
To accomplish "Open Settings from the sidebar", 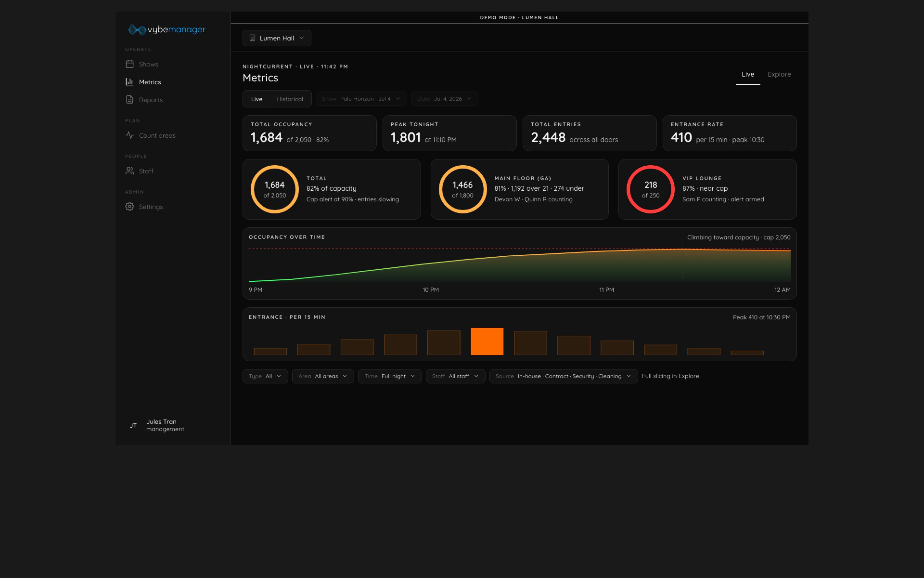I will (173, 207).
